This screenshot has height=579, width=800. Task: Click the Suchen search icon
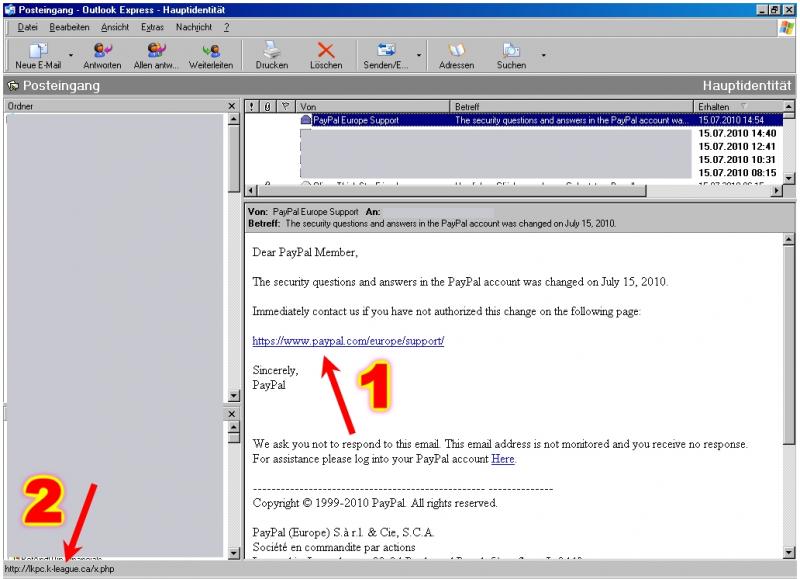511,51
